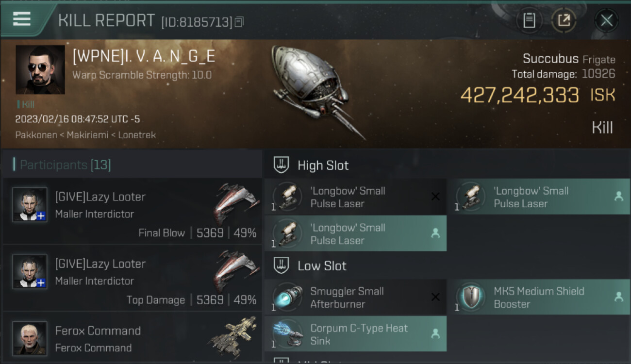Select the Low Slot section header icon
Image resolution: width=631 pixels, height=364 pixels.
pos(282,265)
